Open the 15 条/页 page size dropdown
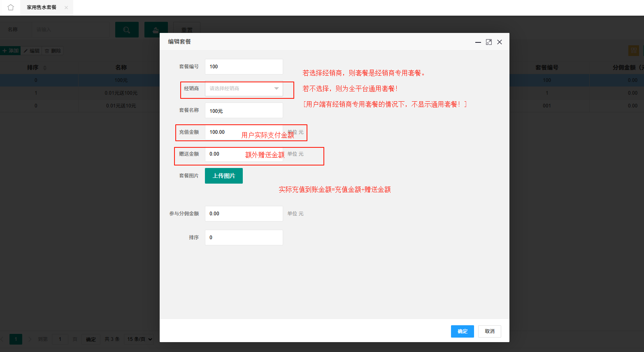644x352 pixels. [x=140, y=339]
